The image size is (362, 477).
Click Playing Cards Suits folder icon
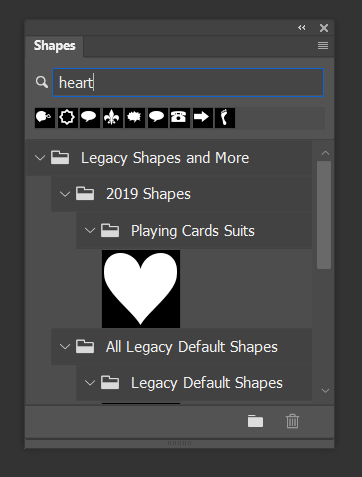coord(110,230)
